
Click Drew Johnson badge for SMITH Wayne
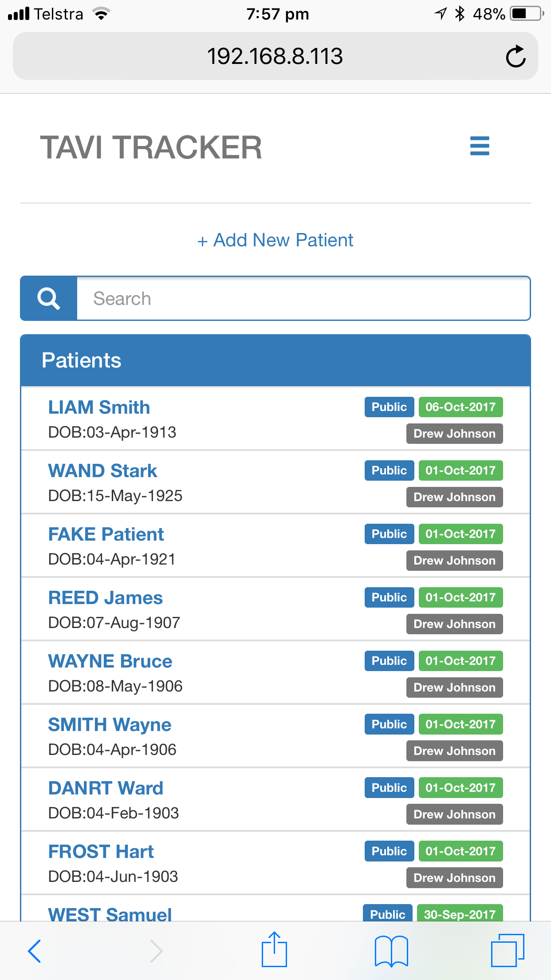click(454, 751)
